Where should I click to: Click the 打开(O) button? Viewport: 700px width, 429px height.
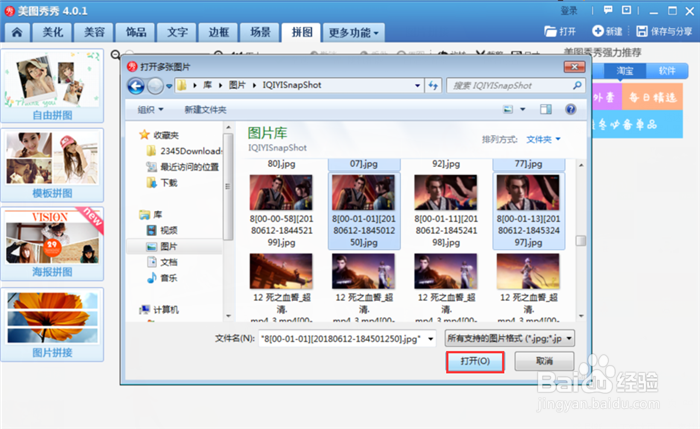point(475,361)
